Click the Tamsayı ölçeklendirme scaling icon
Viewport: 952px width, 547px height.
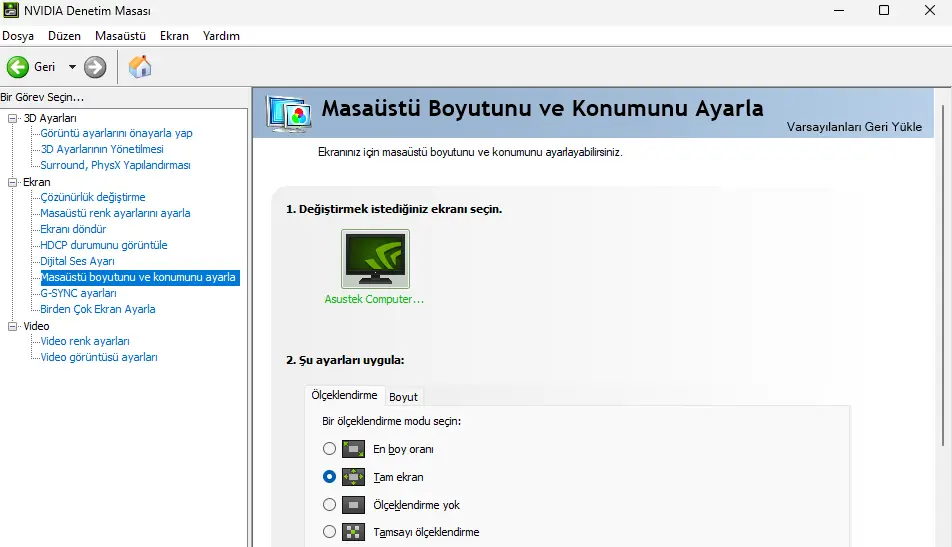click(x=353, y=532)
